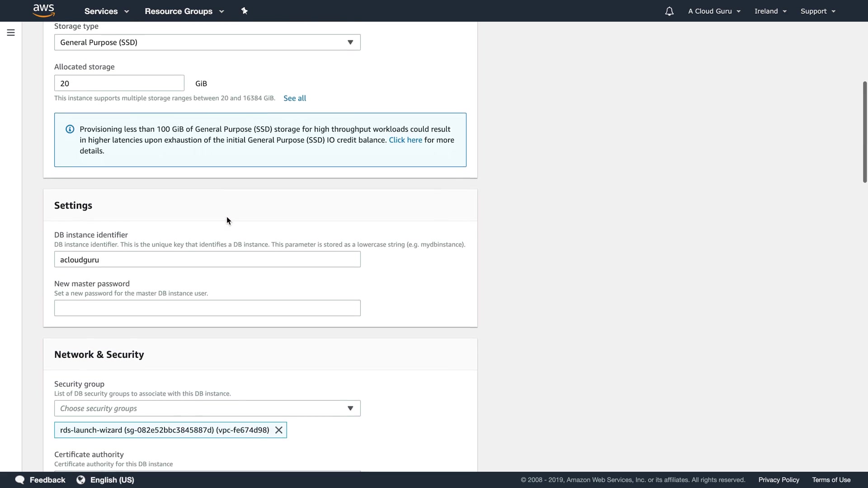Open the Choose security groups dropdown
Screen dimensions: 868x488
coord(207,408)
